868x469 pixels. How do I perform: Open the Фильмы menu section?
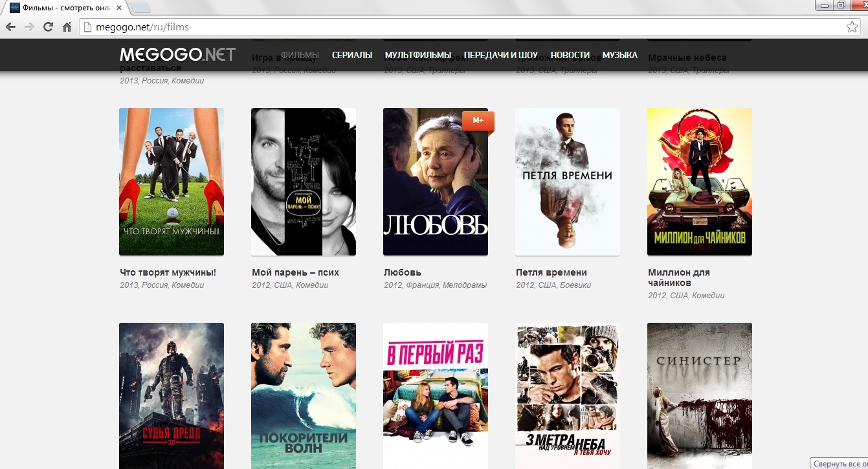pyautogui.click(x=300, y=55)
